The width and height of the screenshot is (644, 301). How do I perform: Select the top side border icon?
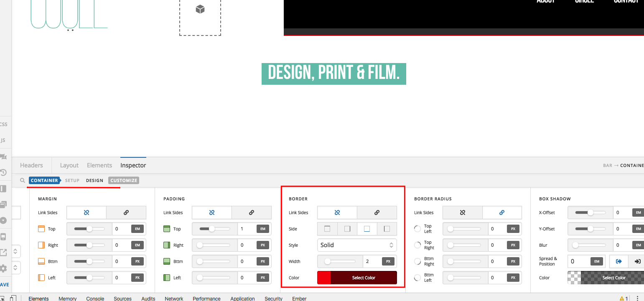click(327, 229)
